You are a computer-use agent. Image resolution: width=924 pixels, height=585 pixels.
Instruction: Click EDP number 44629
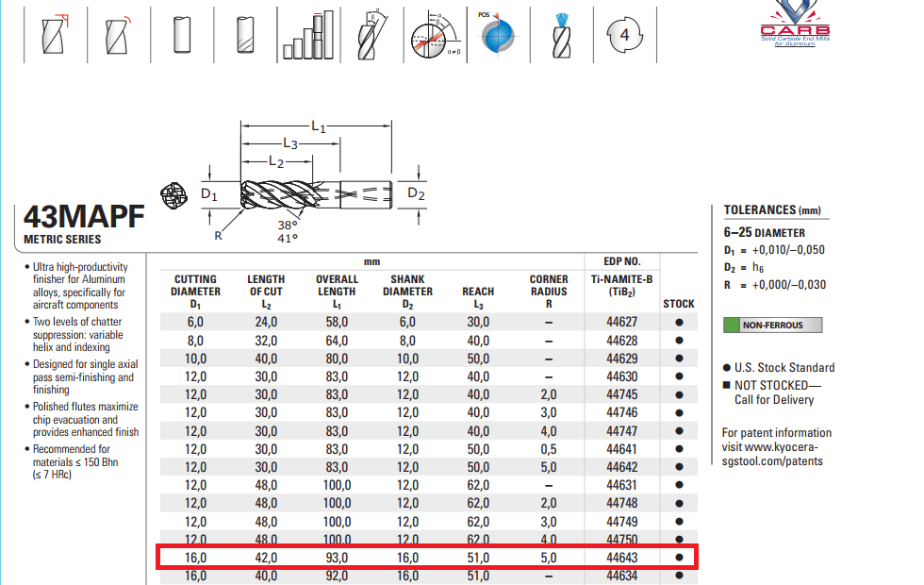621,359
